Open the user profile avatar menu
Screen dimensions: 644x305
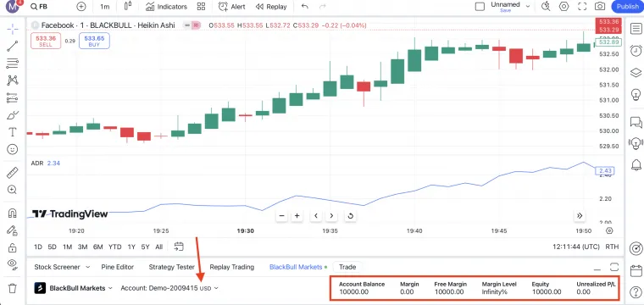tap(12, 6)
